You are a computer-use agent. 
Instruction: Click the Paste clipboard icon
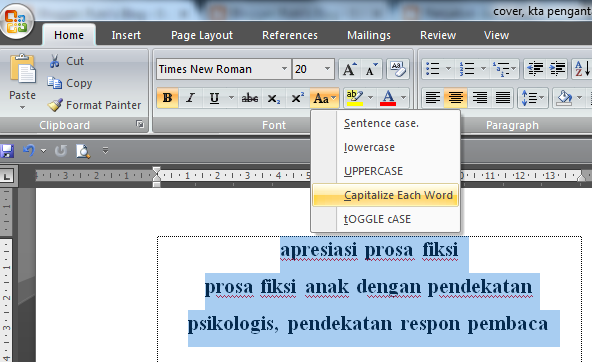pyautogui.click(x=23, y=69)
